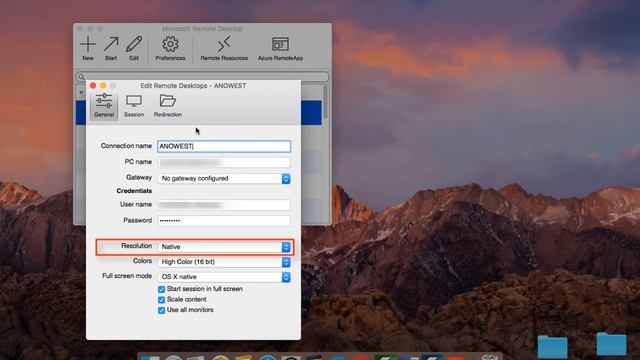Open Preferences gear icon
This screenshot has width=640, height=360.
click(170, 44)
